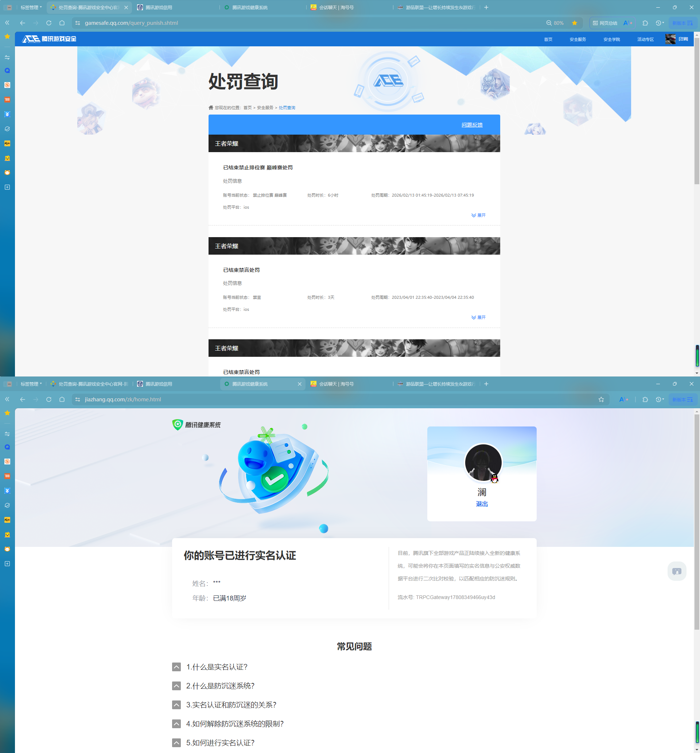Click the 腾讯健康系统 logo
Image resolution: width=700 pixels, height=753 pixels.
tap(196, 425)
